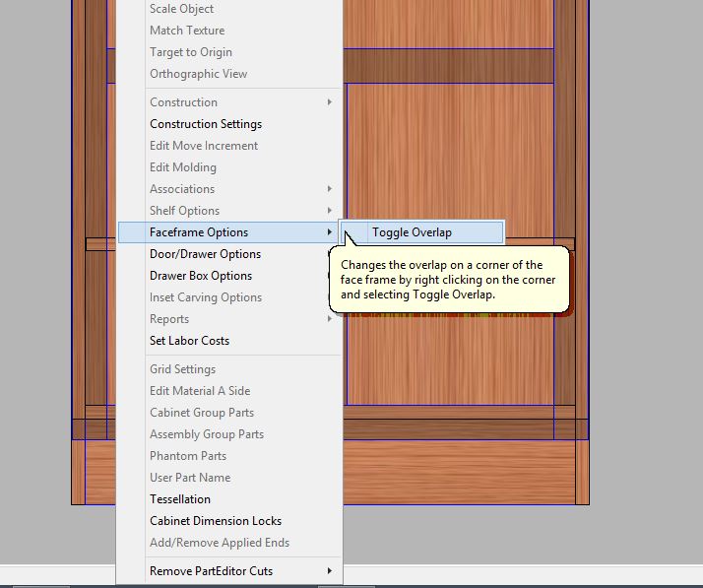
Task: Click Edit Molding menu entry
Action: coord(182,167)
